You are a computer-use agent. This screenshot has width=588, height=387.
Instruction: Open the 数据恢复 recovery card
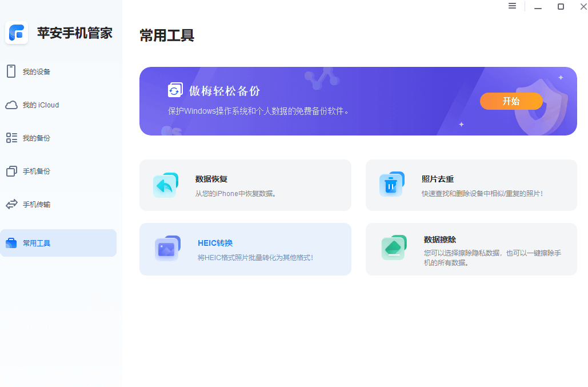pyautogui.click(x=246, y=185)
